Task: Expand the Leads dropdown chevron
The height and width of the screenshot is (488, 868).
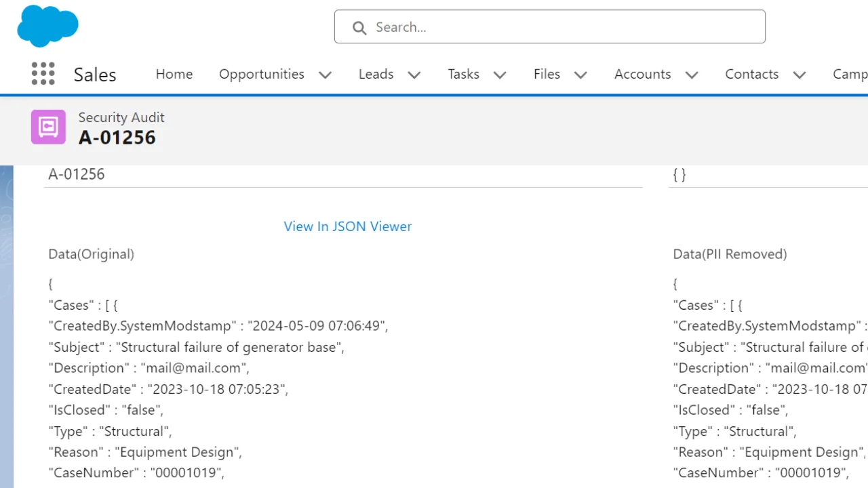Action: [414, 75]
